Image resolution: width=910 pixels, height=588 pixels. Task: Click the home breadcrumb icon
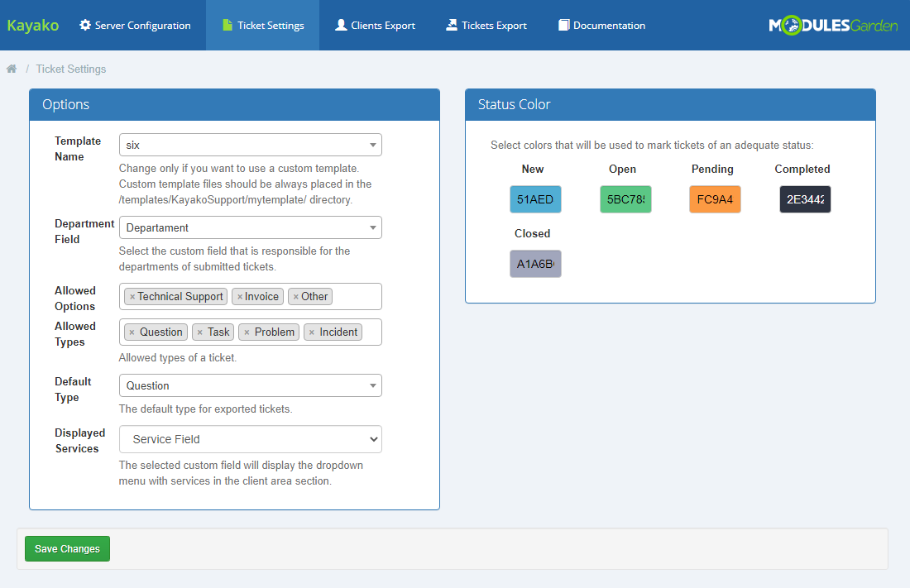coord(12,69)
